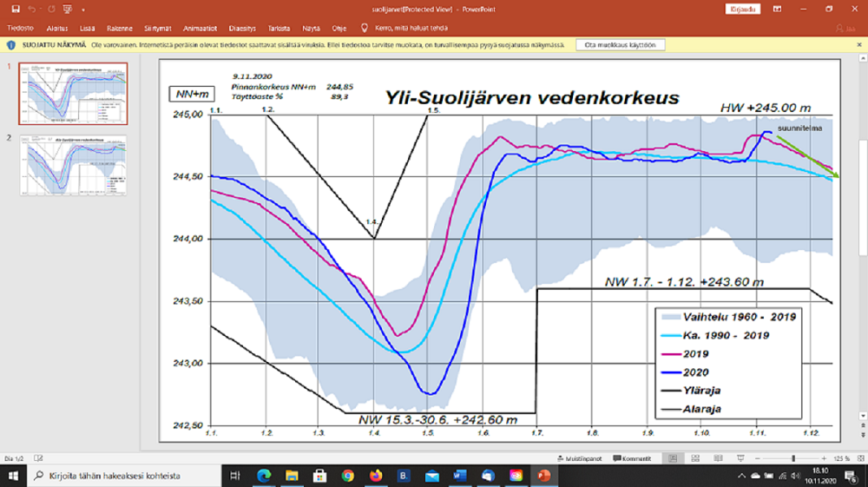
Task: Click the Kirjaudu sign-in button
Action: (x=742, y=10)
